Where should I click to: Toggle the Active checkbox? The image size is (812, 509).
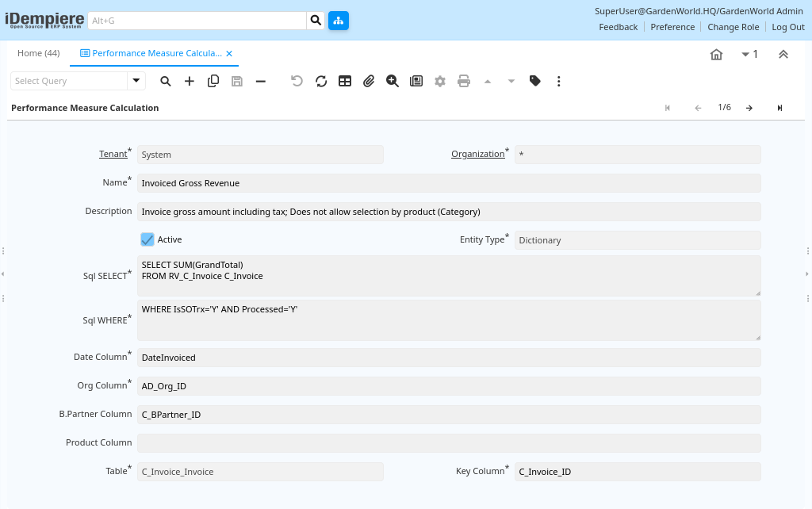click(x=147, y=239)
